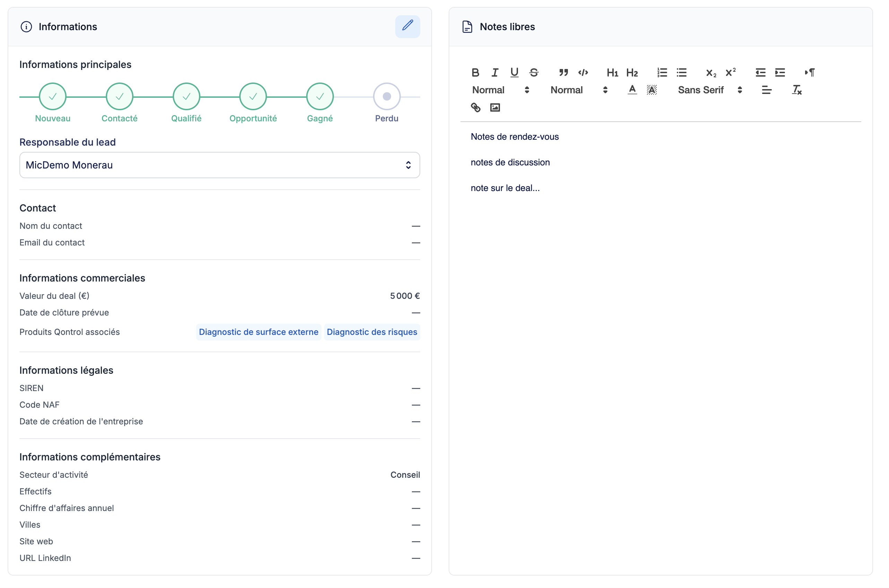Click the pencil edit icon in Informations header

pos(407,27)
